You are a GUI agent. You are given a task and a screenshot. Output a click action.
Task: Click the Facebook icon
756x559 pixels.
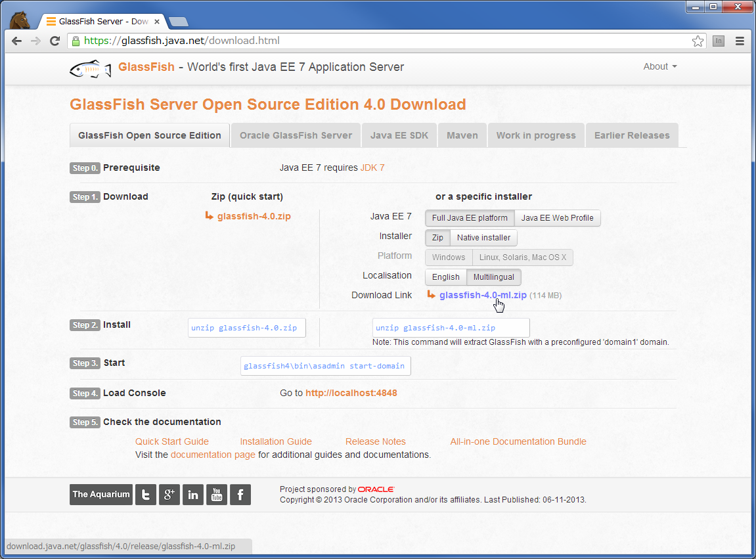point(240,495)
